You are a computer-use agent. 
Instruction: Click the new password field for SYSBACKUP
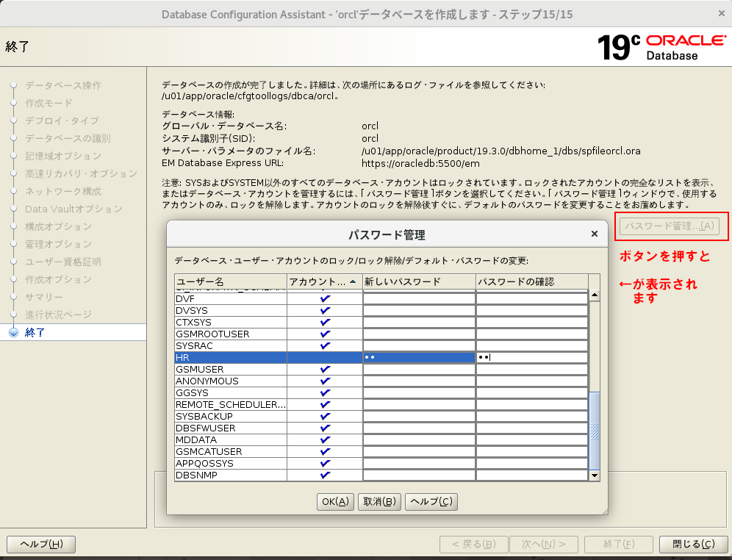tap(419, 416)
